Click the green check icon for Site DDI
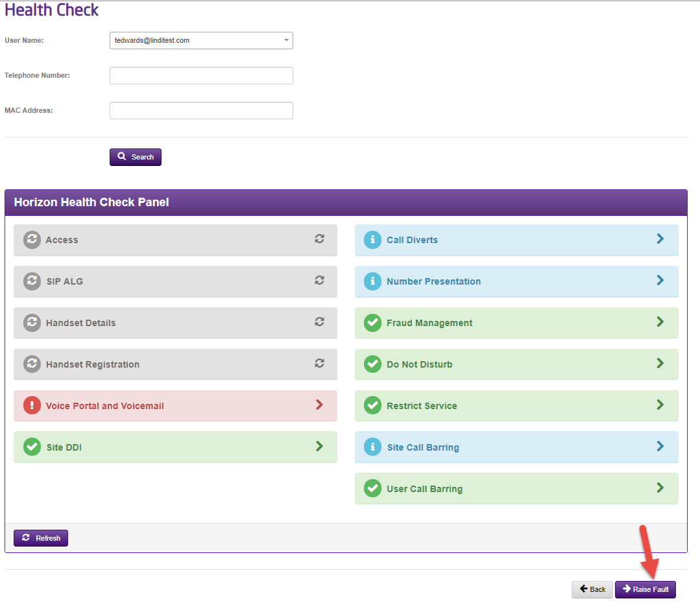The width and height of the screenshot is (700, 601). point(32,447)
